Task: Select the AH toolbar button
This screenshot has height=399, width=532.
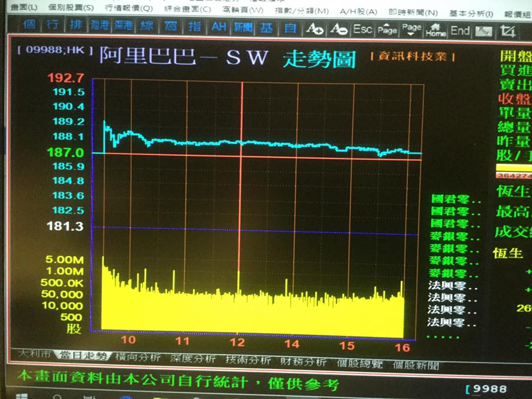Action: (218, 27)
